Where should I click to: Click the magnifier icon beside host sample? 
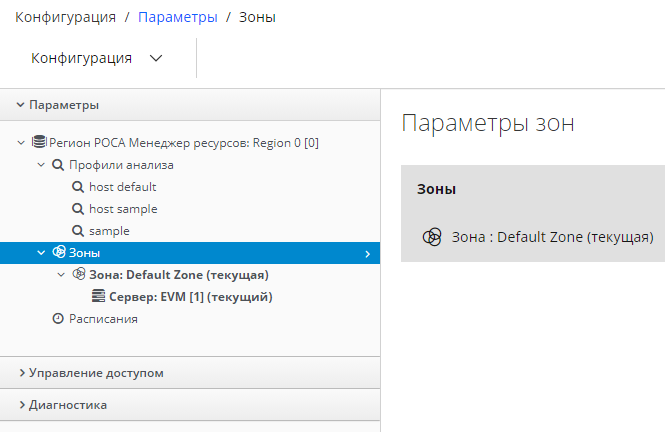click(78, 208)
